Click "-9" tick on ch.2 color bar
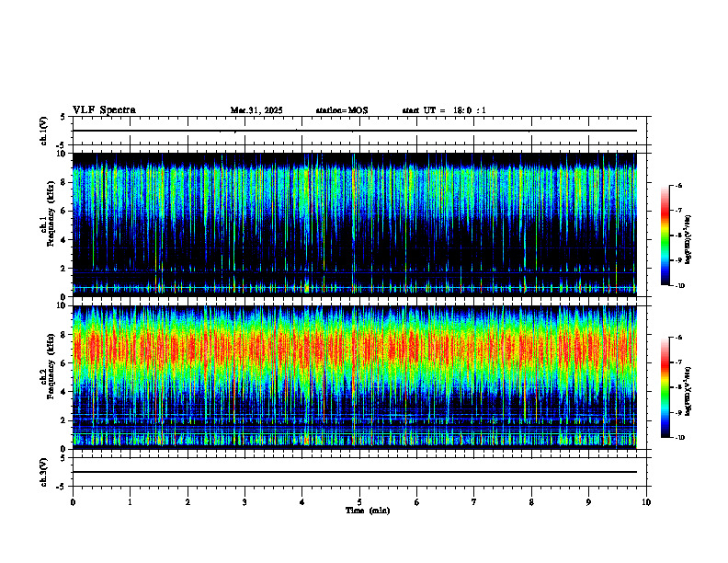The width and height of the screenshot is (728, 563). 678,412
